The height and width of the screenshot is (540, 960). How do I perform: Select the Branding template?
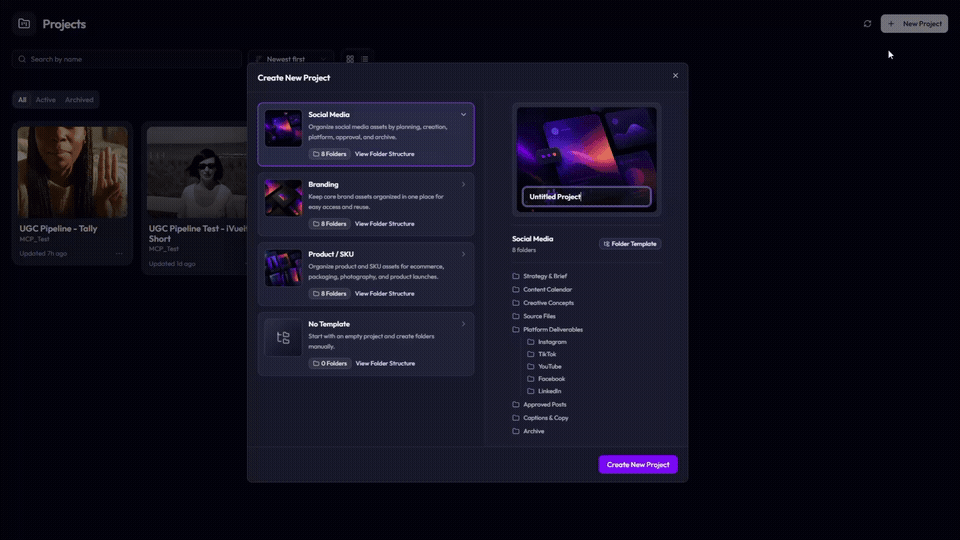pyautogui.click(x=366, y=204)
